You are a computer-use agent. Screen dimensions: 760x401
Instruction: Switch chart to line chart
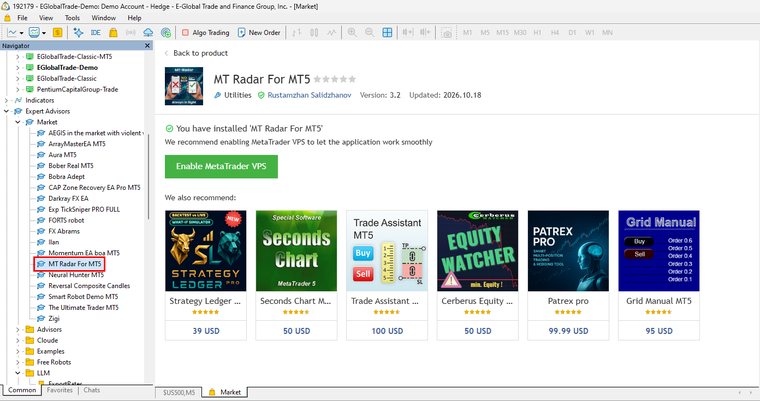point(331,32)
